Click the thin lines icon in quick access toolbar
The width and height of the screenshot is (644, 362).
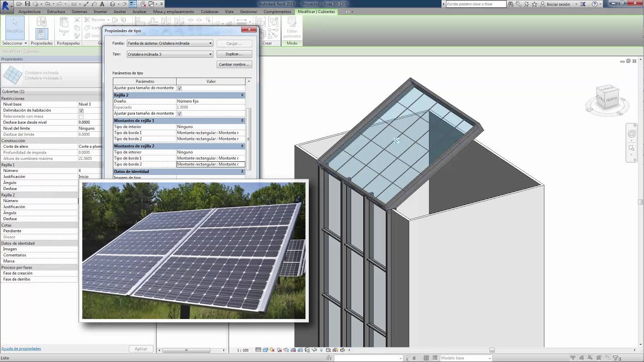point(133,4)
